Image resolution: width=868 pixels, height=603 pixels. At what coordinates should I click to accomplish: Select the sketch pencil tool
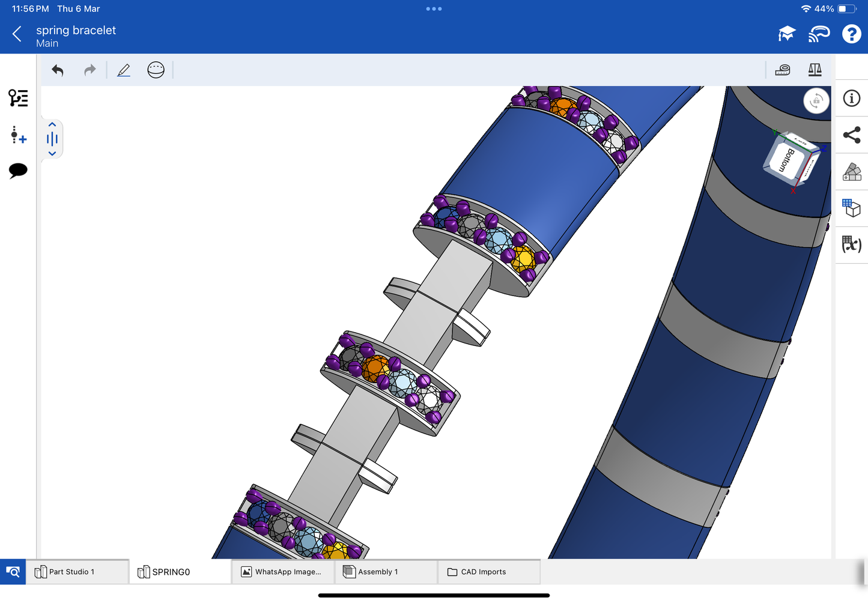[124, 70]
